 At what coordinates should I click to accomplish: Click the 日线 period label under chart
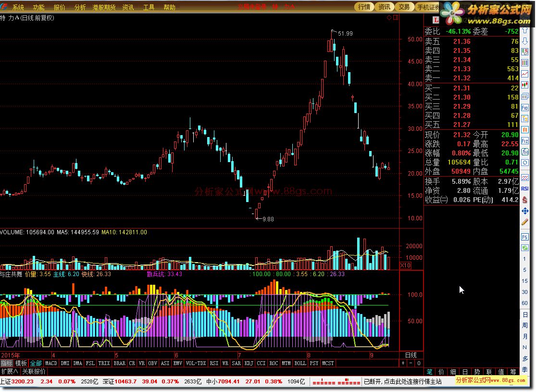click(411, 355)
